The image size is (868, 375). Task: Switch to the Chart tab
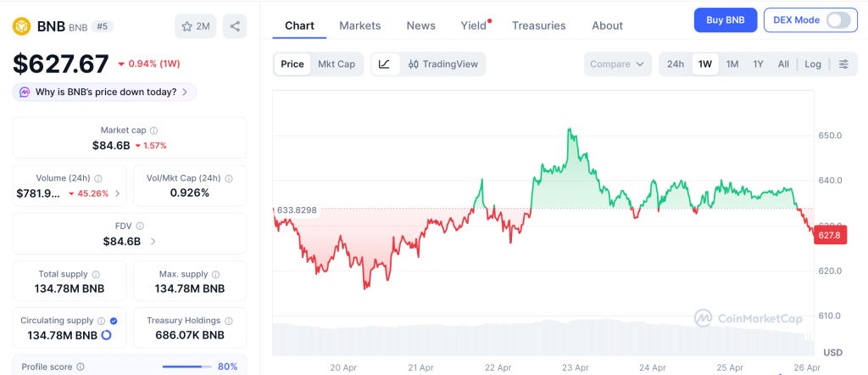(299, 25)
